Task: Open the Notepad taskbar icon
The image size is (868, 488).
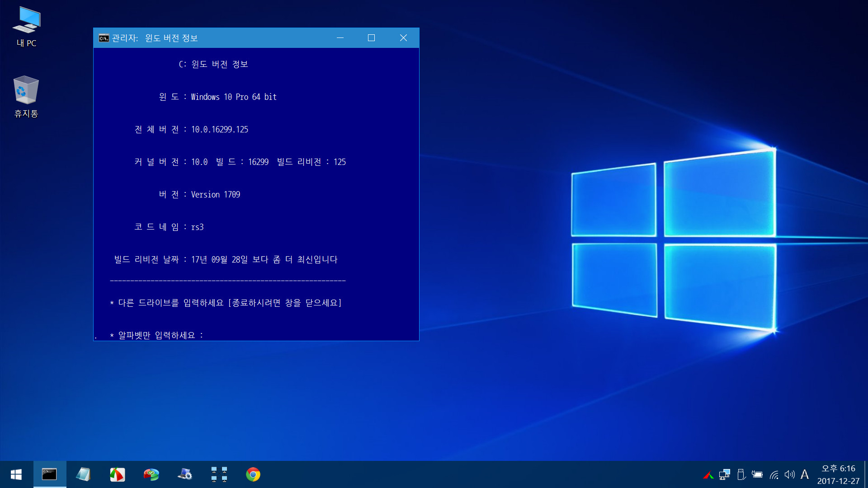Action: [83, 474]
